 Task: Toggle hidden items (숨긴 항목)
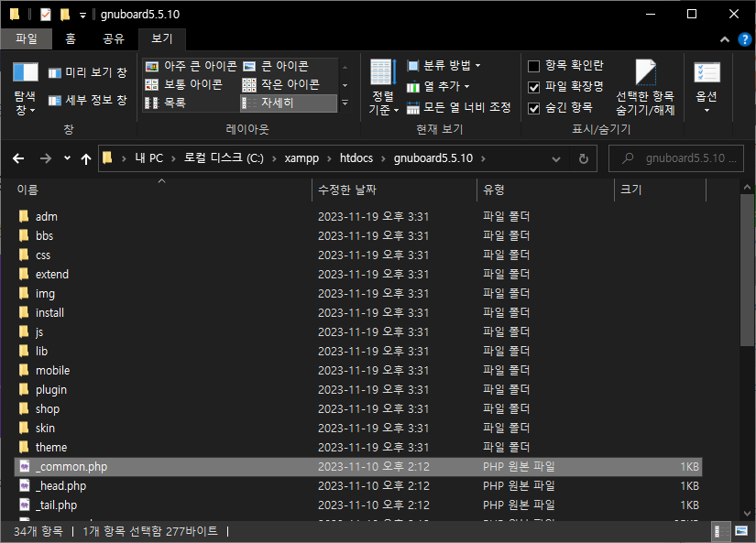560,108
